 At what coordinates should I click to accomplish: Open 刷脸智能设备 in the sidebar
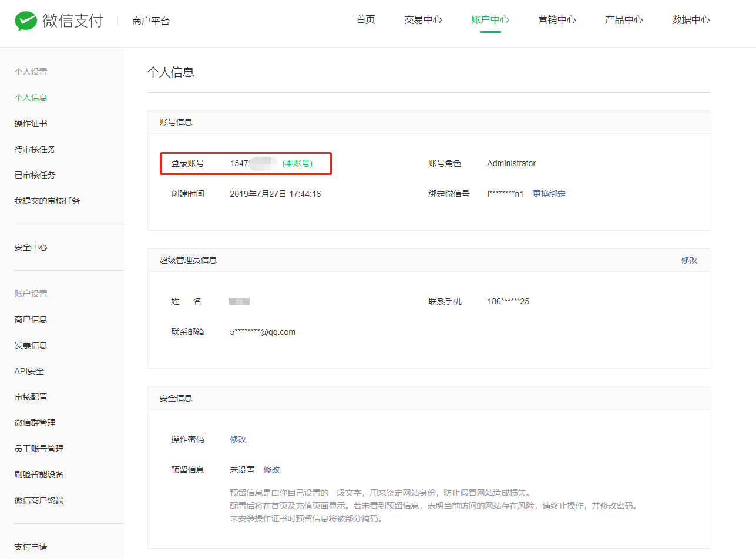(x=39, y=474)
